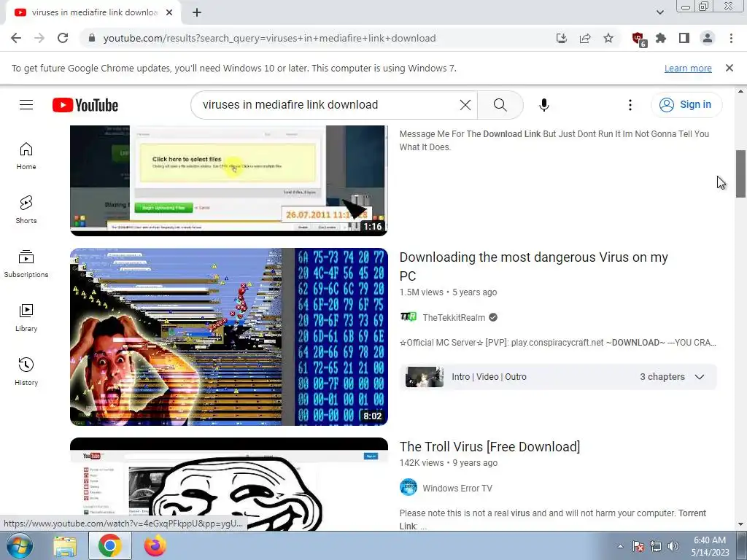
Task: Open Chrome profile avatar
Action: pos(708,38)
